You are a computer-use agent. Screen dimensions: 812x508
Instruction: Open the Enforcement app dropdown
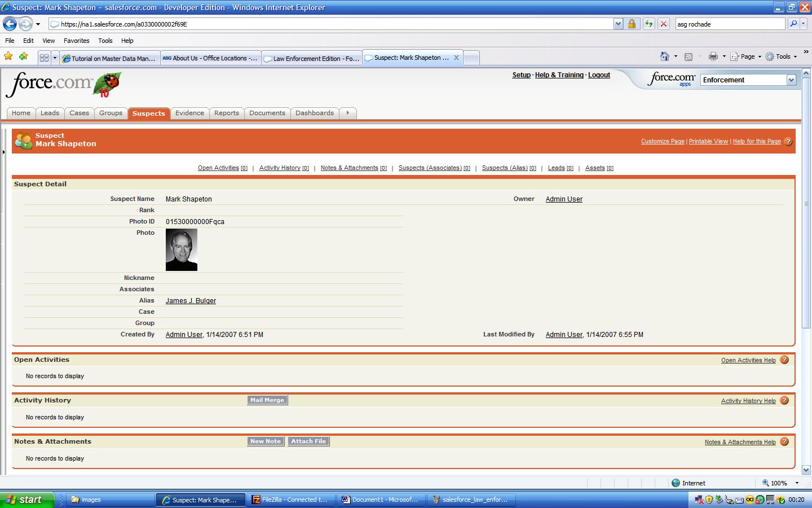click(x=748, y=80)
